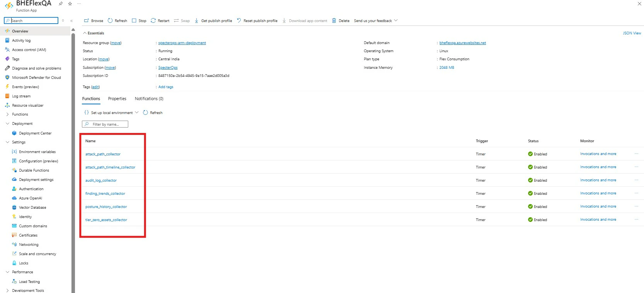Open Certificates settings
Image resolution: width=644 pixels, height=293 pixels.
[28, 235]
